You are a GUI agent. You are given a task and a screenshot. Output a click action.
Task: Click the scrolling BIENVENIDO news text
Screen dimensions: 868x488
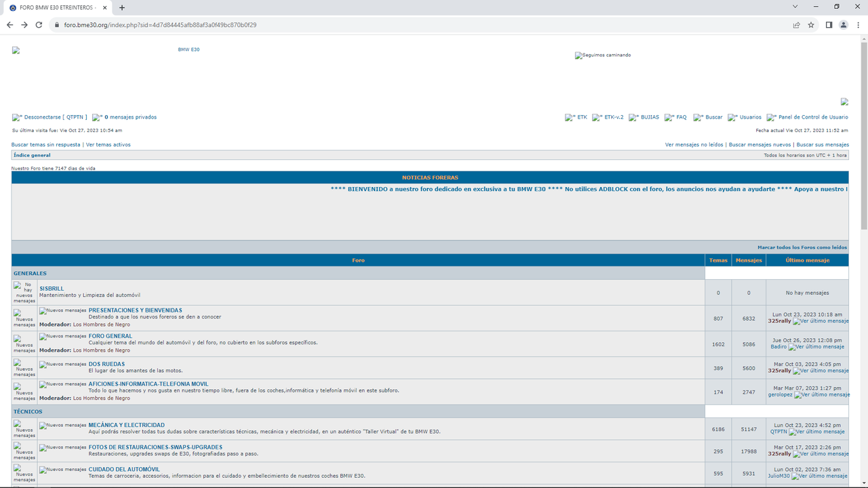coord(589,189)
